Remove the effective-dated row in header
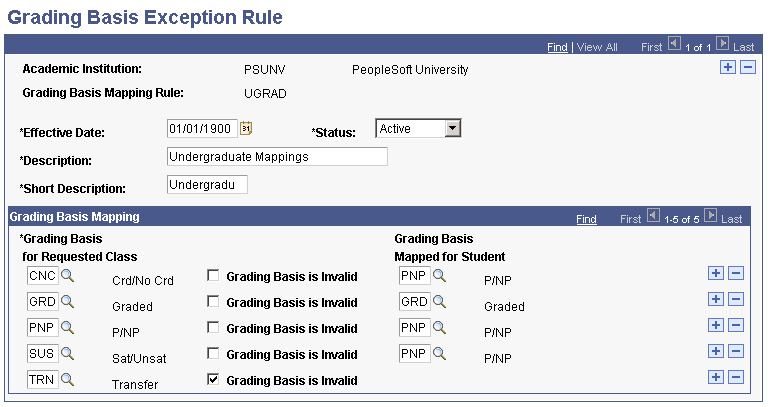774x407 pixels. click(747, 67)
